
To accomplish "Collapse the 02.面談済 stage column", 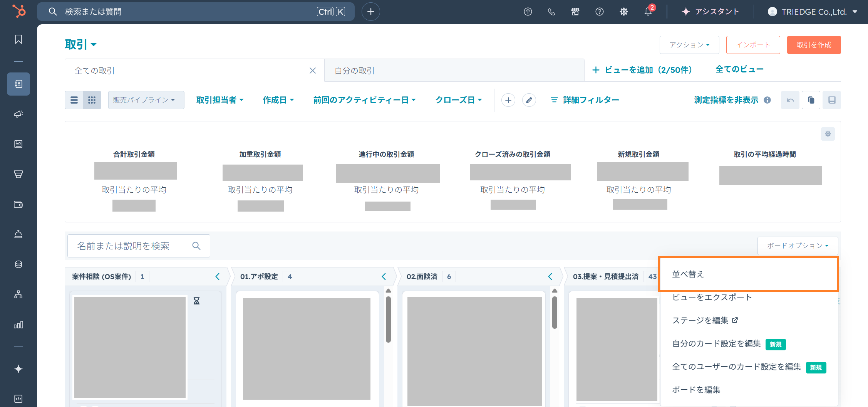I will 550,276.
